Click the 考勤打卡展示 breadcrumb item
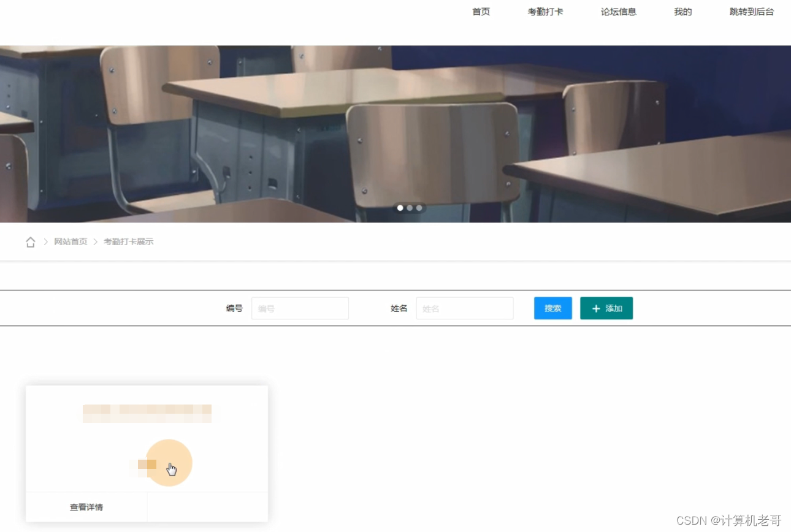791x532 pixels. pos(129,241)
